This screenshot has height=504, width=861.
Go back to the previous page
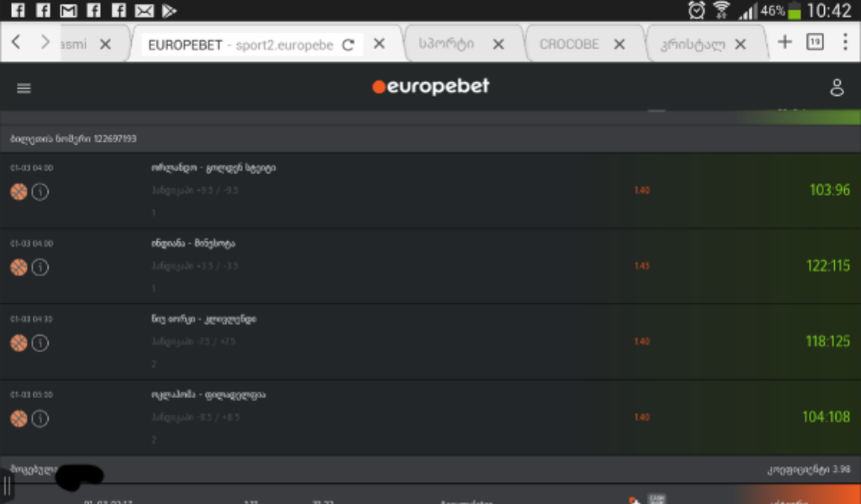(x=16, y=42)
